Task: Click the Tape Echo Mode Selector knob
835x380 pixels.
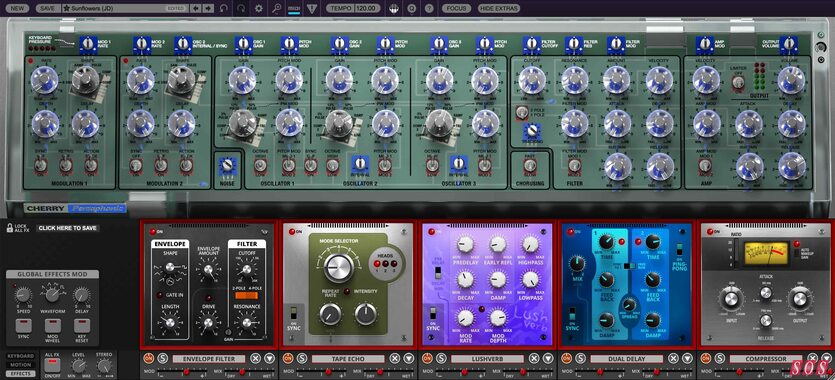Action: 338,268
